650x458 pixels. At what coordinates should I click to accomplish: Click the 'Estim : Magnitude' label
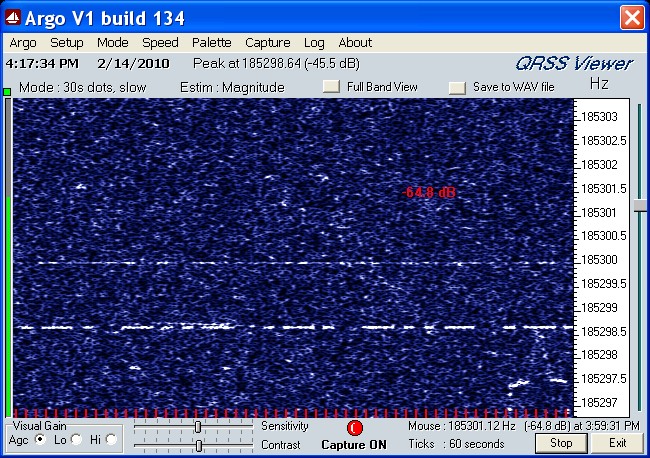232,87
